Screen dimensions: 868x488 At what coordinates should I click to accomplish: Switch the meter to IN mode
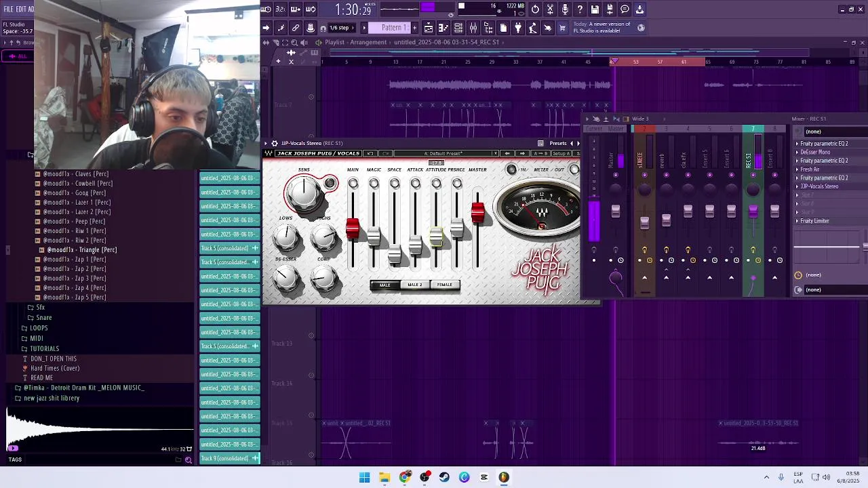coord(511,169)
